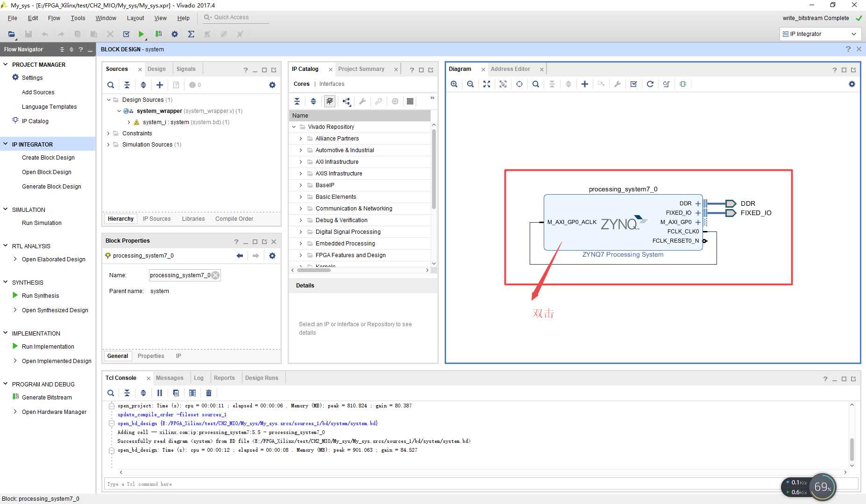Switch to Interfaces in IP Catalog
This screenshot has height=504, width=866.
click(332, 84)
